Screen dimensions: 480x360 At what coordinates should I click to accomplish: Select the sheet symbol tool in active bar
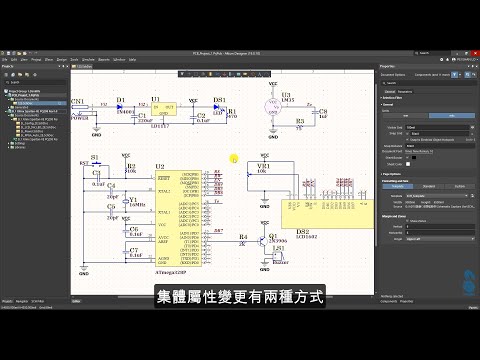[x=238, y=74]
